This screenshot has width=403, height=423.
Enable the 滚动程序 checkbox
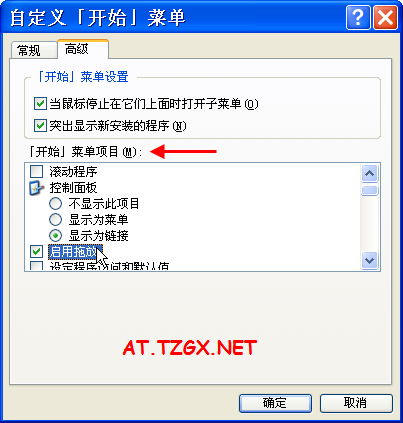coord(37,172)
